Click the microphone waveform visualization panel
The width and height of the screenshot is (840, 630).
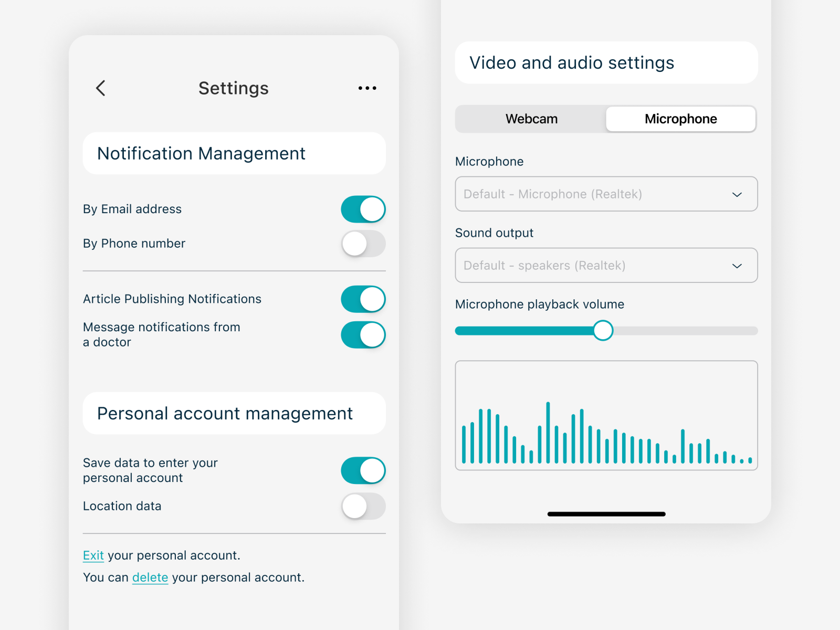[x=606, y=415]
